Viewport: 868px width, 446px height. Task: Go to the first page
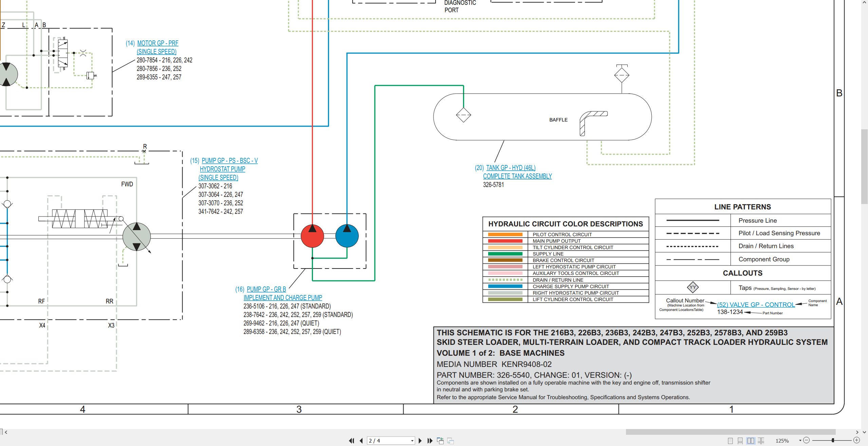pyautogui.click(x=351, y=441)
